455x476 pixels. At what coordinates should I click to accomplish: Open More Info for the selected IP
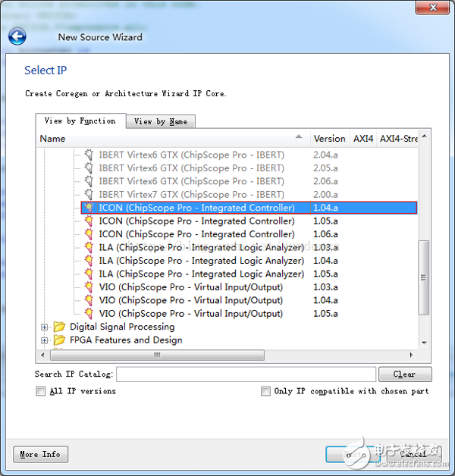pyautogui.click(x=40, y=455)
